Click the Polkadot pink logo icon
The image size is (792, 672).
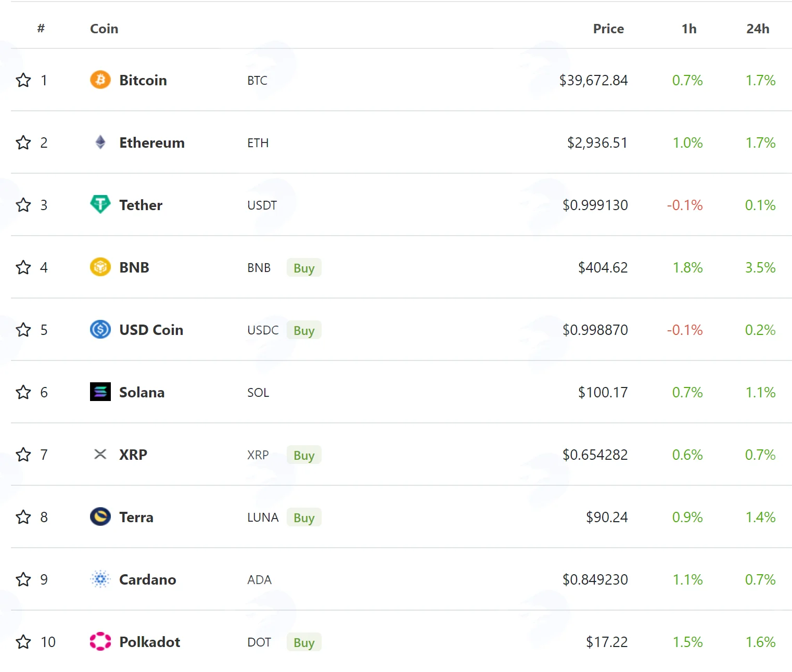click(100, 642)
